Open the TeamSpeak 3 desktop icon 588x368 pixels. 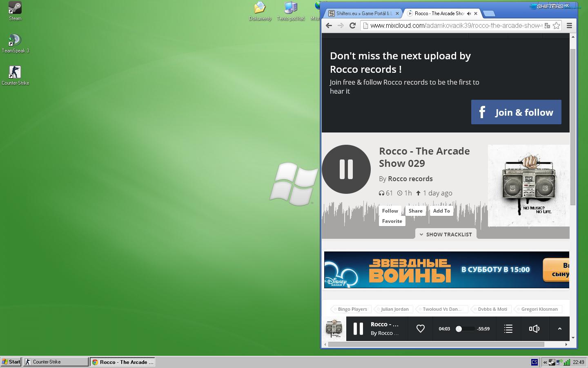(x=15, y=43)
